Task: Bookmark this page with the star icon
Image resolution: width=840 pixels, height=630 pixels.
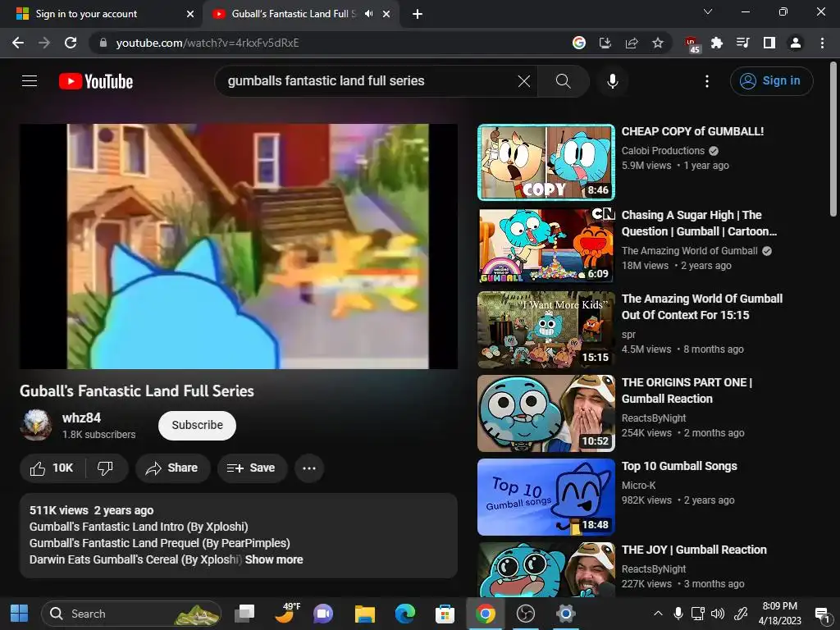Action: [x=658, y=43]
